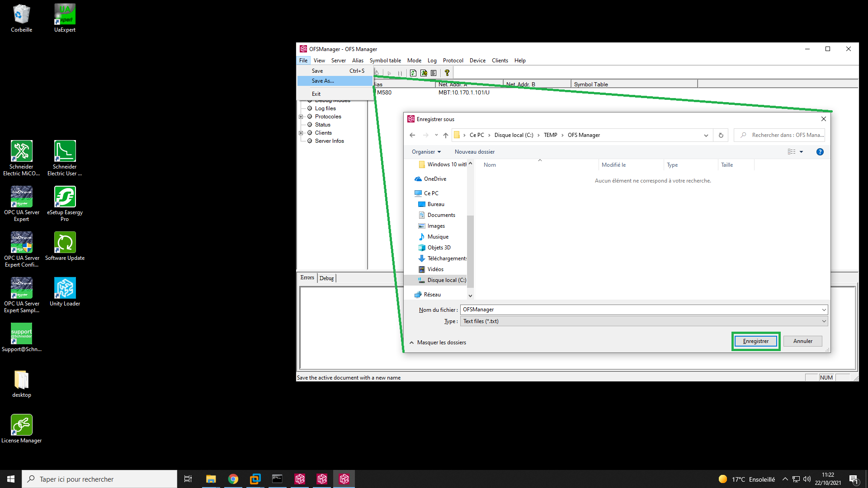
Task: Expand the Disque local (C:) breadcrumb chevron
Action: (x=538, y=135)
